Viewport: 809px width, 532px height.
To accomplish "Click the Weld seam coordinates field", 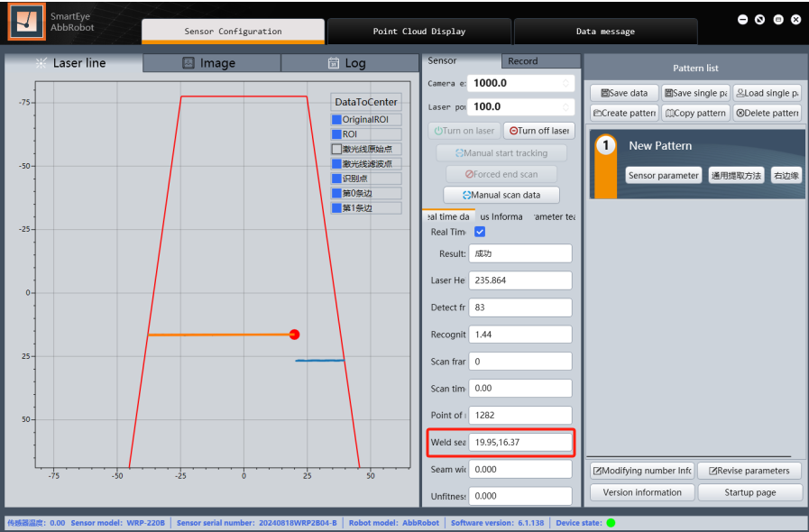I will coord(520,443).
